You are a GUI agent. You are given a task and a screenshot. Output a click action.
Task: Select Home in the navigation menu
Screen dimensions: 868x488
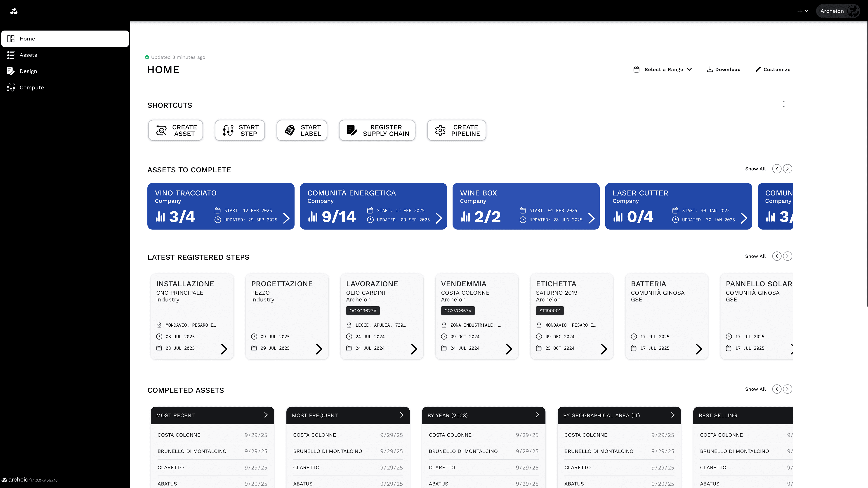tap(27, 38)
